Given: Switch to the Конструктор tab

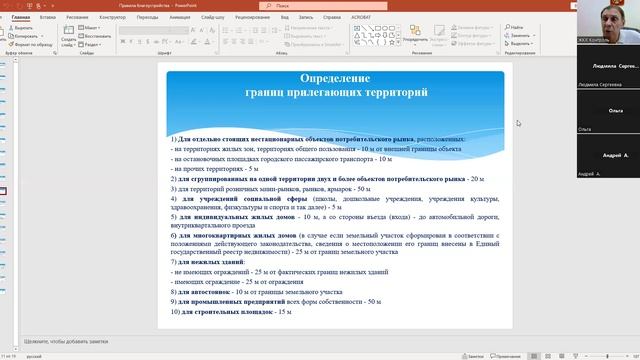Looking at the screenshot, I should (112, 17).
